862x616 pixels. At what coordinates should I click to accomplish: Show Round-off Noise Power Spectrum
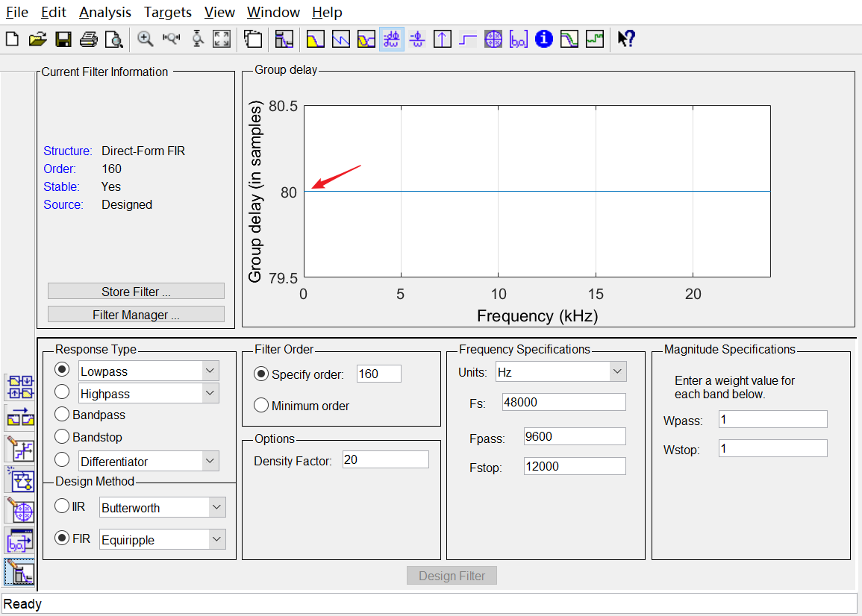pyautogui.click(x=594, y=39)
